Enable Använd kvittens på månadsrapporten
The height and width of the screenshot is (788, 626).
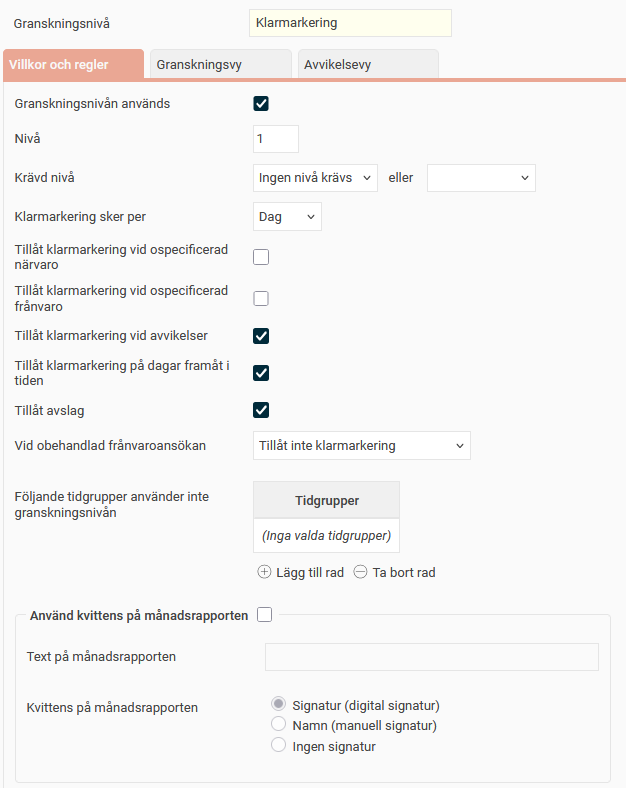tap(264, 615)
